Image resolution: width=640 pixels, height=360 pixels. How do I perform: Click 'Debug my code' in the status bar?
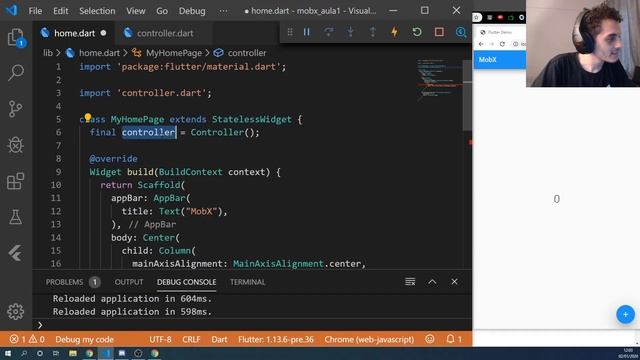point(84,339)
